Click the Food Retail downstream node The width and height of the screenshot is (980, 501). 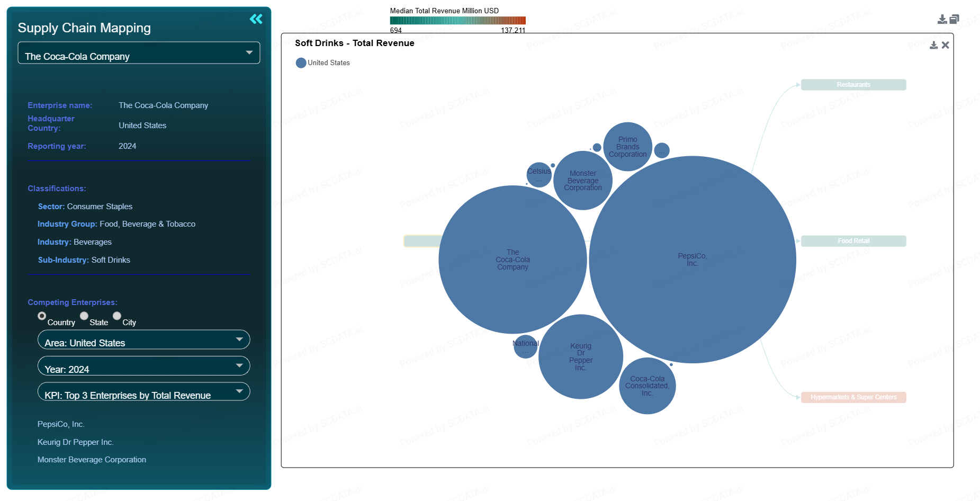tap(853, 241)
